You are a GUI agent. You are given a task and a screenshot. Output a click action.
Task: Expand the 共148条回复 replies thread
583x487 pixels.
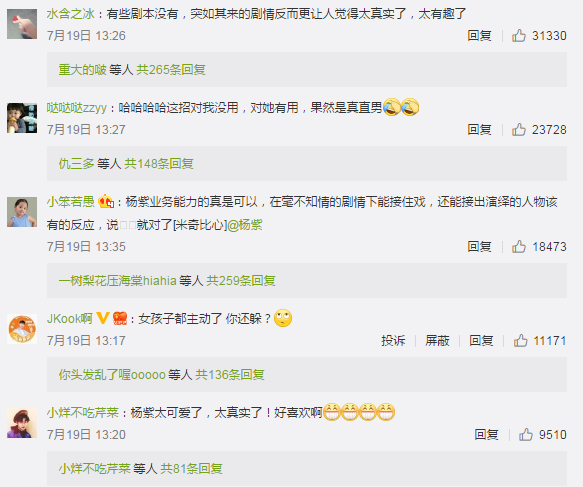[159, 164]
